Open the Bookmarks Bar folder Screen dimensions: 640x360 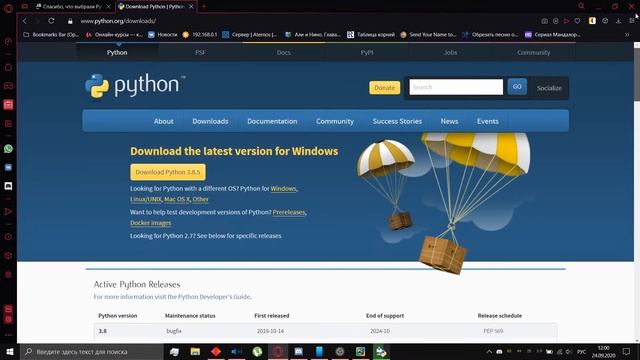coord(51,35)
